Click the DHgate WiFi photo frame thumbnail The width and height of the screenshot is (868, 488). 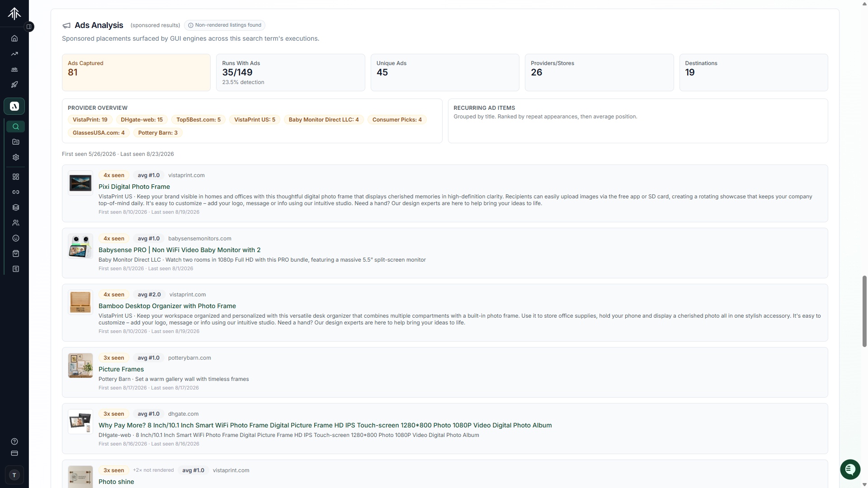(x=80, y=422)
